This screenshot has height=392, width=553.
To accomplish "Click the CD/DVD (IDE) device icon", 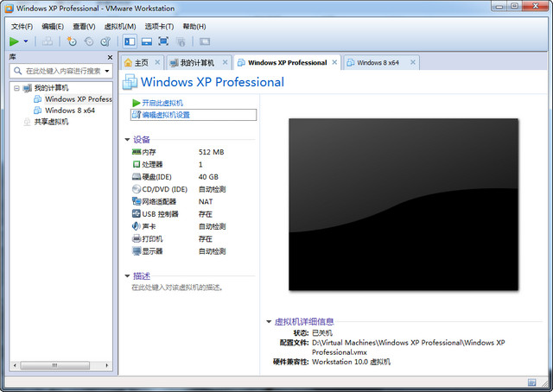I will [x=137, y=189].
